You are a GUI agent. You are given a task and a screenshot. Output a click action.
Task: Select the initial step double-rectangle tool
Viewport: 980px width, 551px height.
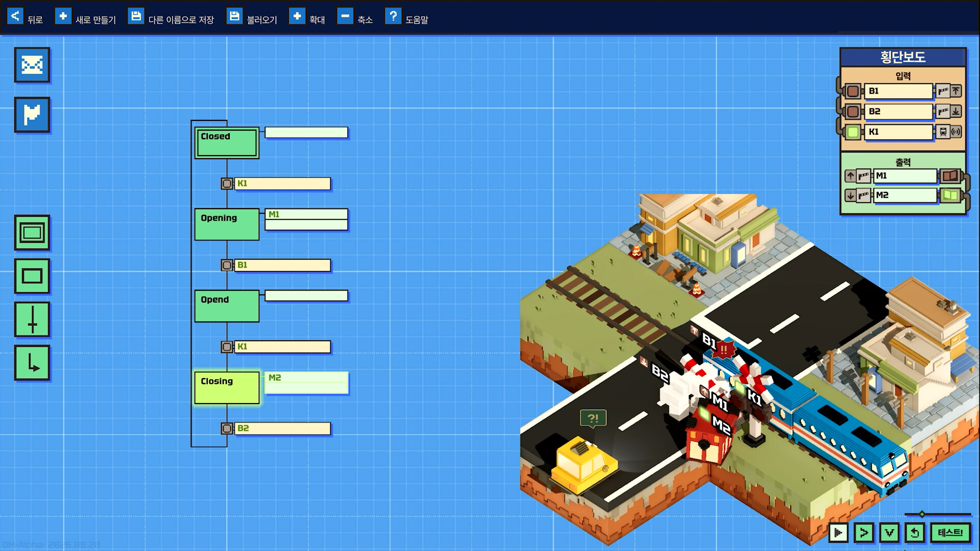coord(32,233)
